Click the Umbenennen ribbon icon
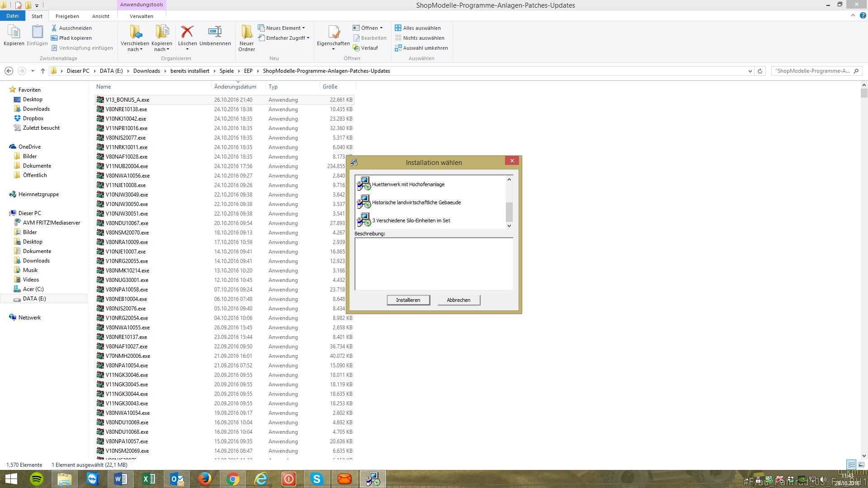 coord(215,33)
